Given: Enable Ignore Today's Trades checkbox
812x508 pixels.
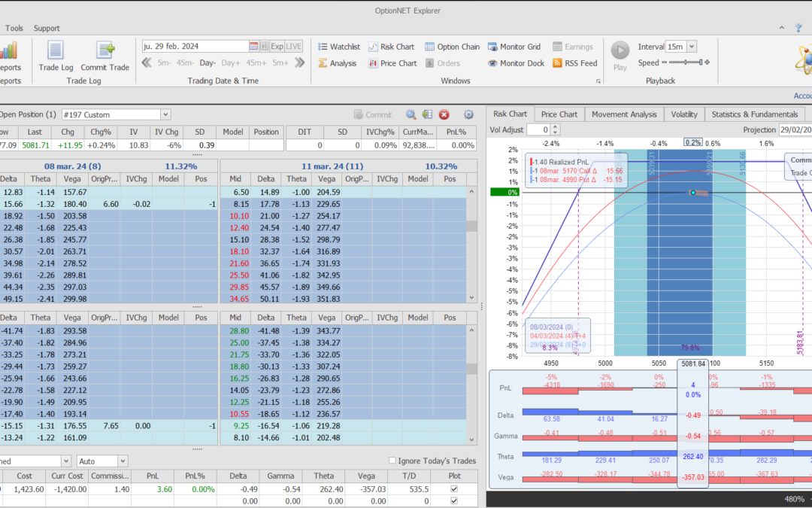Looking at the screenshot, I should (x=392, y=461).
